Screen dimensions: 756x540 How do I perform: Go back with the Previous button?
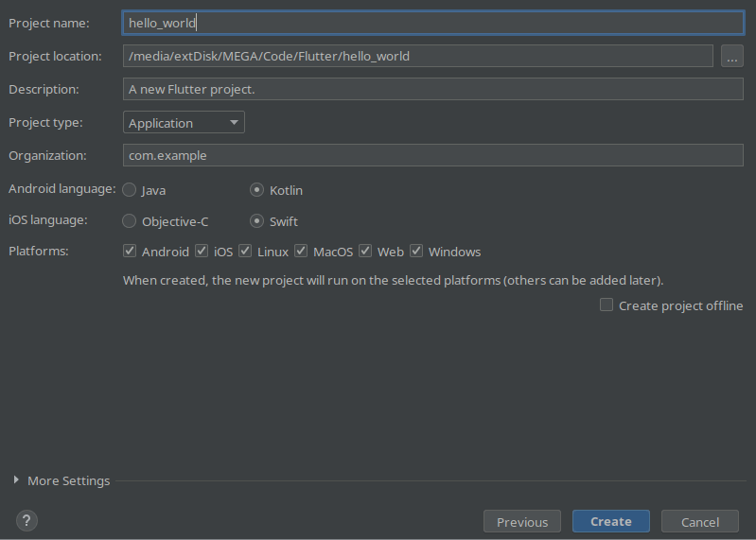click(x=522, y=522)
